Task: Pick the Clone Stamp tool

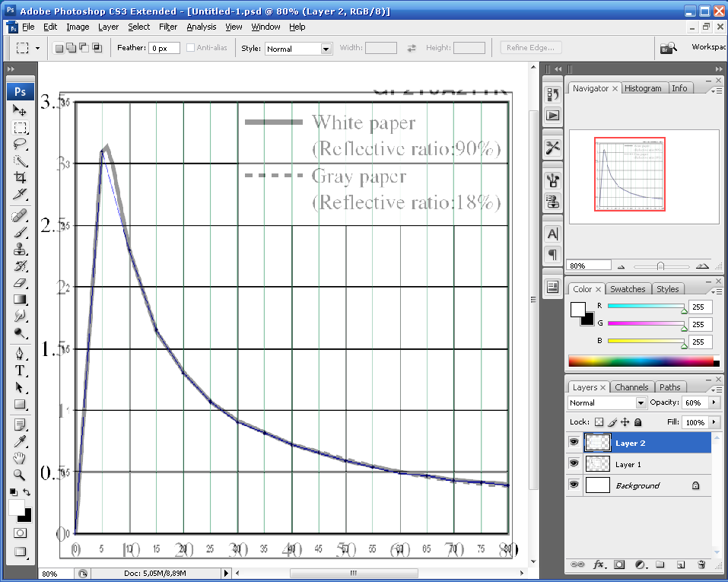Action: (21, 249)
